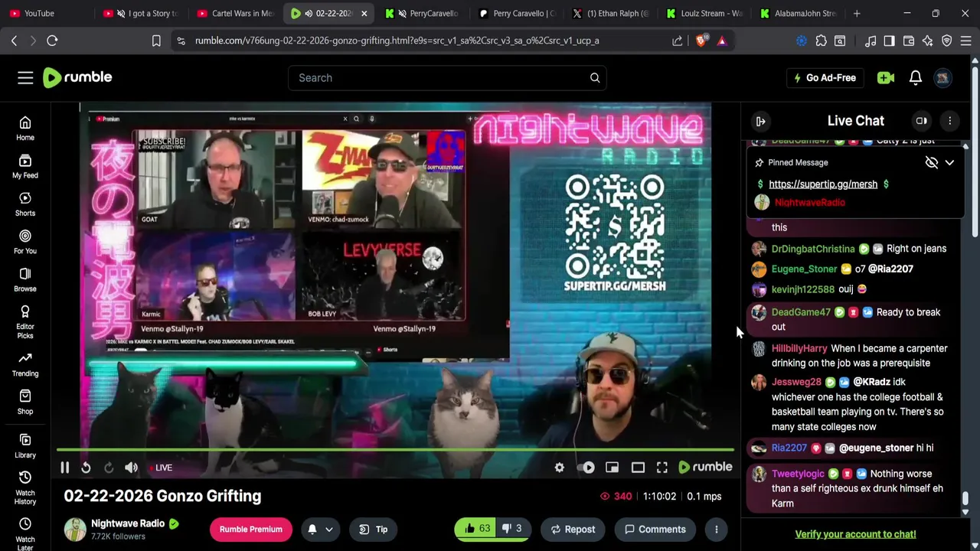Open Shorts in the sidebar
Image resolution: width=980 pixels, height=551 pixels.
[25, 204]
